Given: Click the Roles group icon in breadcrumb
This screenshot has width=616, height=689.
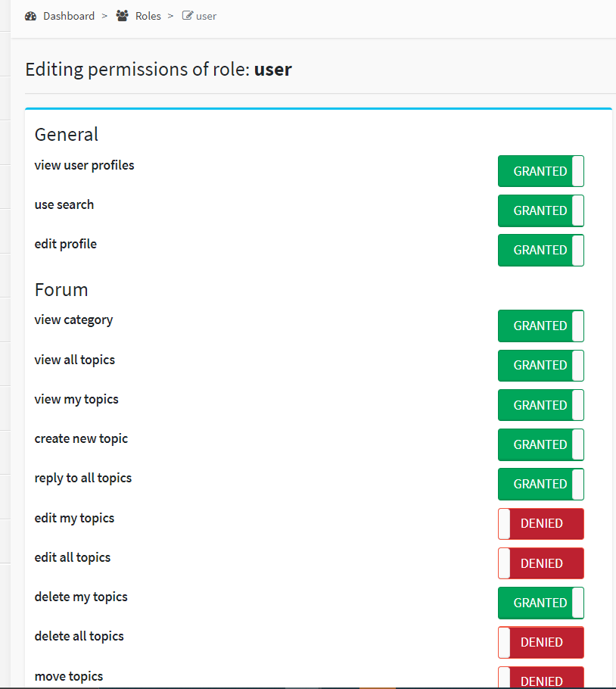Looking at the screenshot, I should tap(122, 16).
